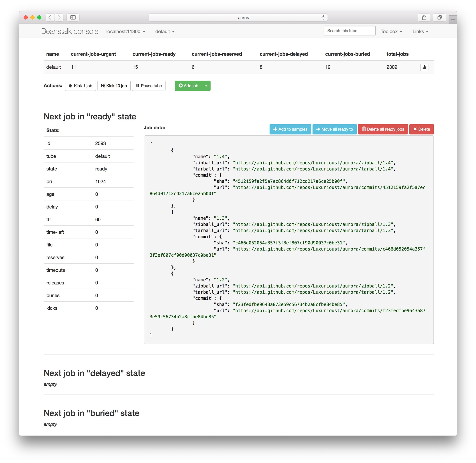Navigate back with the browser back arrow

50,17
